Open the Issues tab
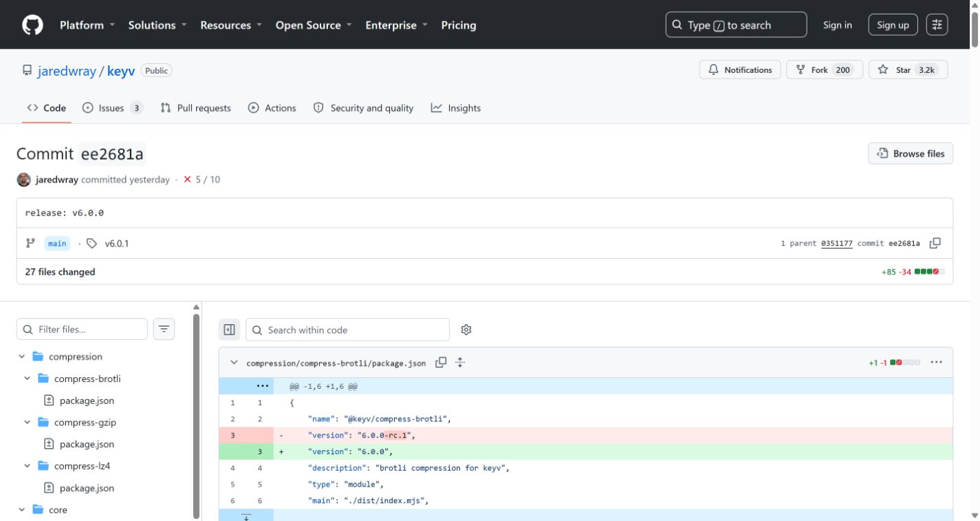The image size is (980, 521). pyautogui.click(x=113, y=108)
